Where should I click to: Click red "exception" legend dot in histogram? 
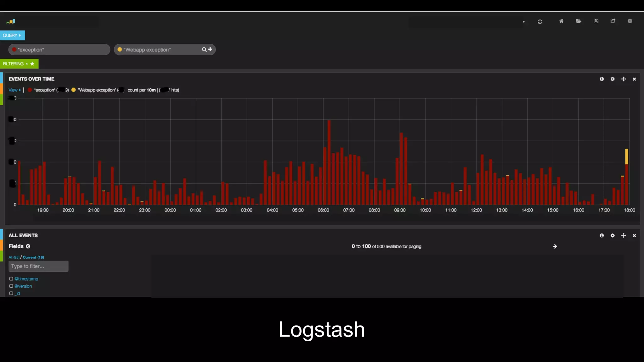click(x=30, y=90)
